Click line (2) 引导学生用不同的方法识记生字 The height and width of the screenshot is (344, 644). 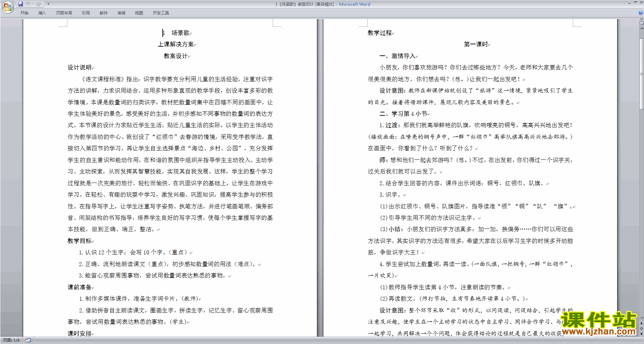pyautogui.click(x=429, y=218)
